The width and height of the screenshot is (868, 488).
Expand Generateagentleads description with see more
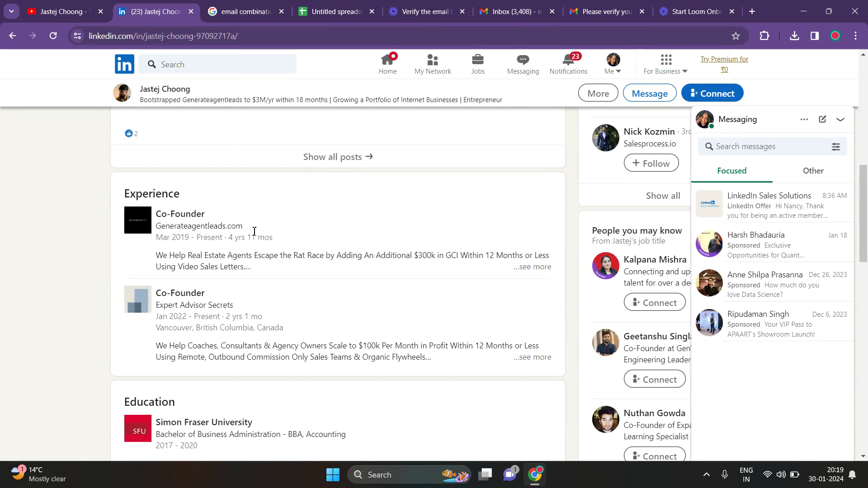532,267
